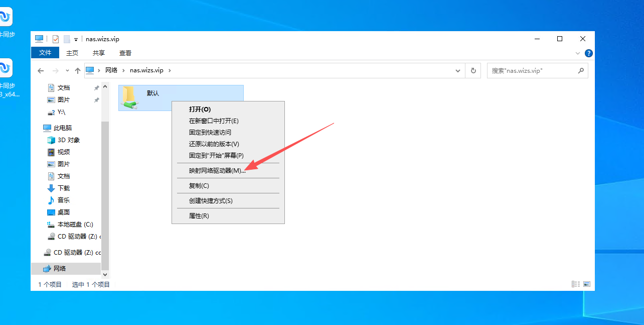This screenshot has height=325, width=644.
Task: Click the back navigation arrow
Action: click(41, 71)
